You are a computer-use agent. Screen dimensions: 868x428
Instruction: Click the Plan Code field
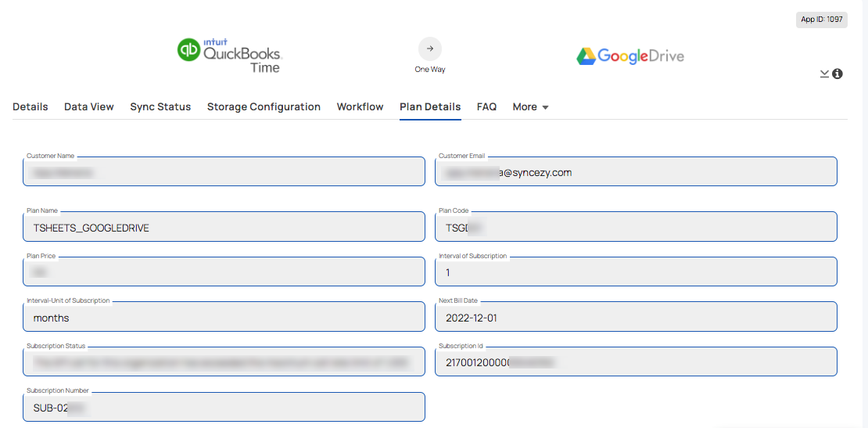click(636, 226)
